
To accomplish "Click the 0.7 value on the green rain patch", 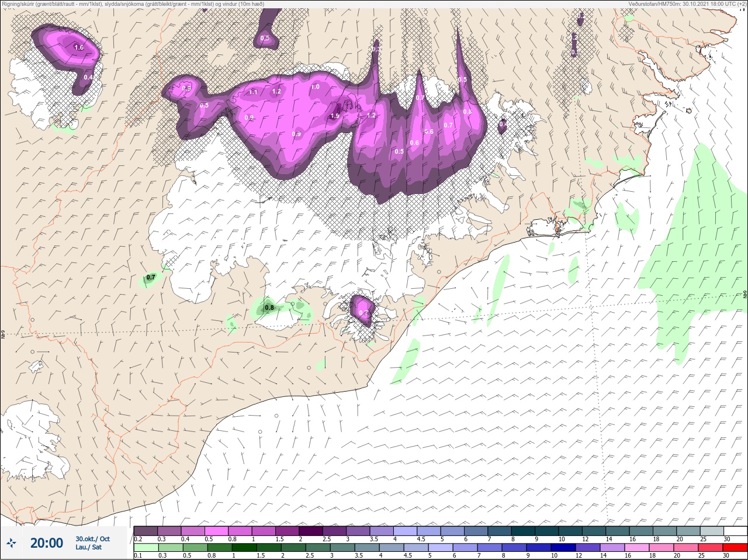I will (x=151, y=277).
